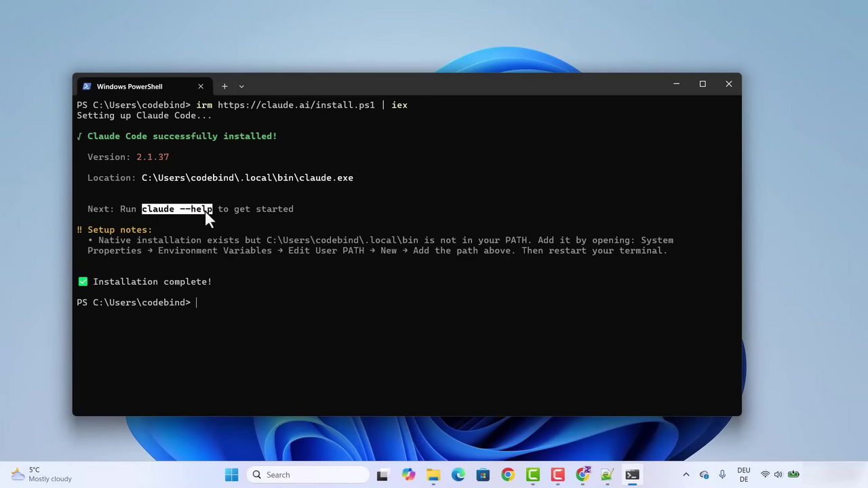Switch to the Terminal taskbar icon

point(632,474)
